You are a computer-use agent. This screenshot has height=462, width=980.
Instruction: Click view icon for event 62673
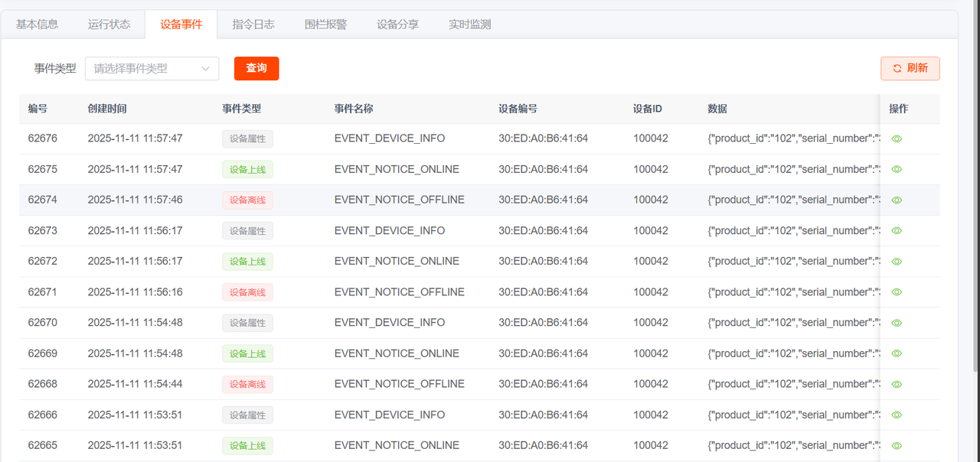pyautogui.click(x=897, y=230)
